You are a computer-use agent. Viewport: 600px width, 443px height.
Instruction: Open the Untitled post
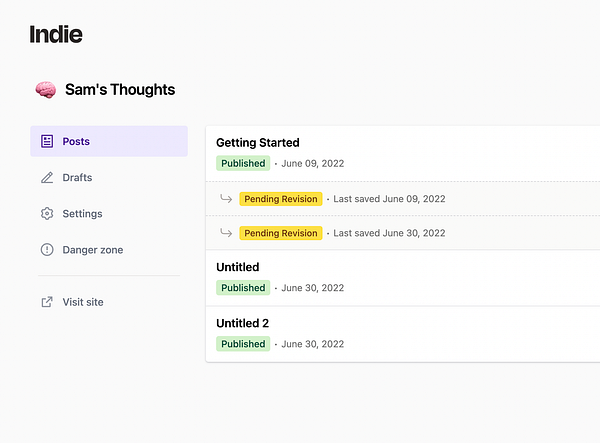click(x=238, y=267)
